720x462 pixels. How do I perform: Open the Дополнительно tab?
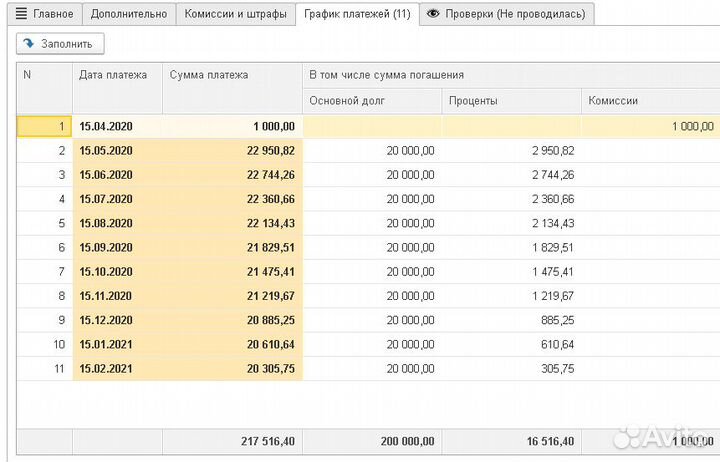coord(127,14)
